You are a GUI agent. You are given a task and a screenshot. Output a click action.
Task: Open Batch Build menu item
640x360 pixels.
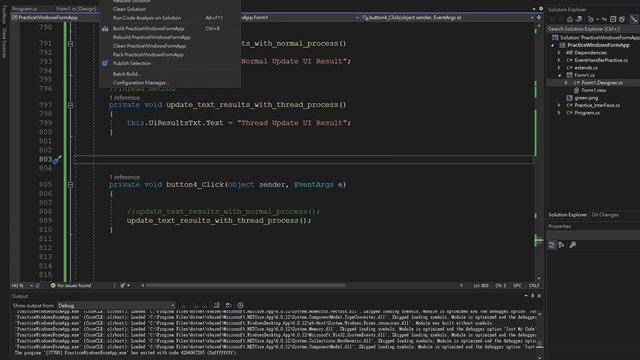(126, 74)
